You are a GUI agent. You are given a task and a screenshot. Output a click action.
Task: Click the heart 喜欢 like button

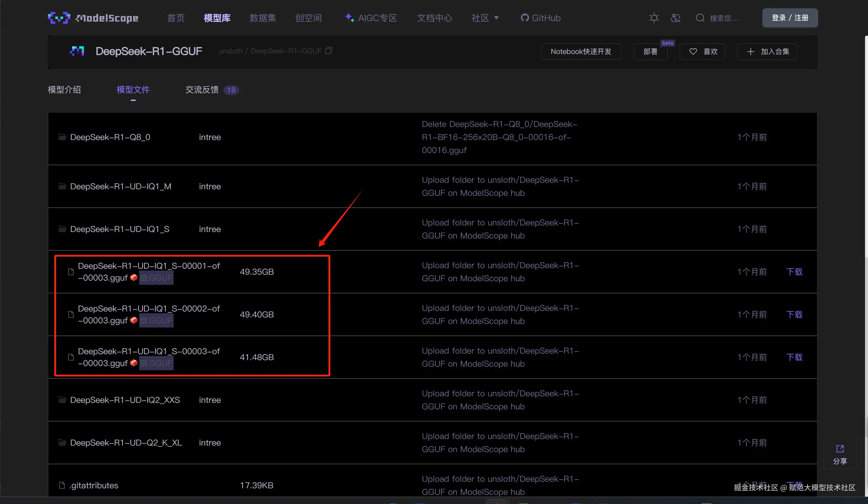(702, 52)
